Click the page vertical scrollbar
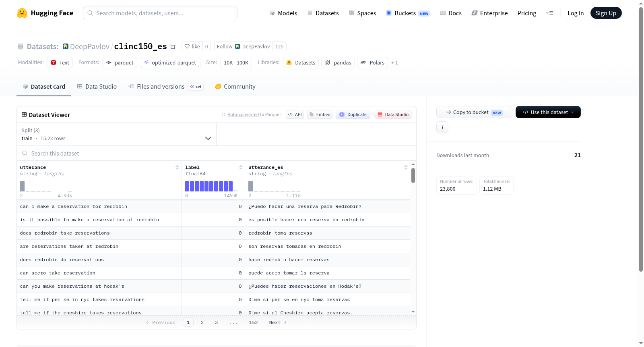 641,139
